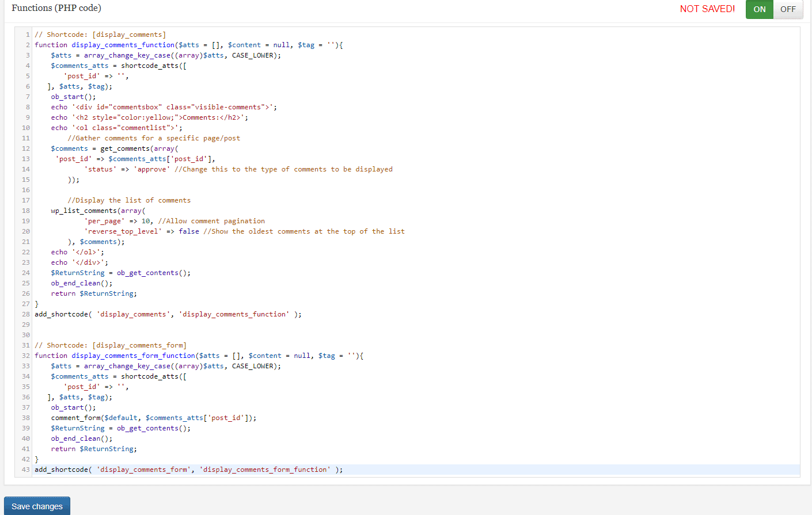Click the "//Display the list of comments" comment
The height and width of the screenshot is (515, 812).
(129, 200)
